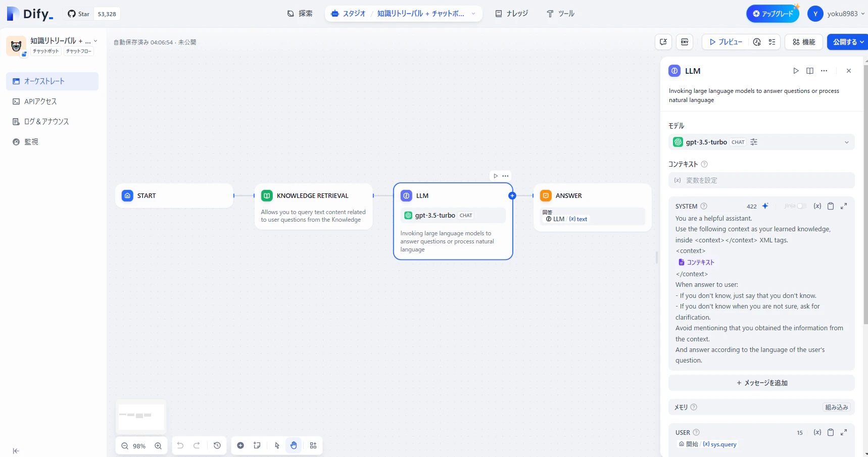
Task: Open the ナレッジ (Knowledge) tab
Action: 511,14
